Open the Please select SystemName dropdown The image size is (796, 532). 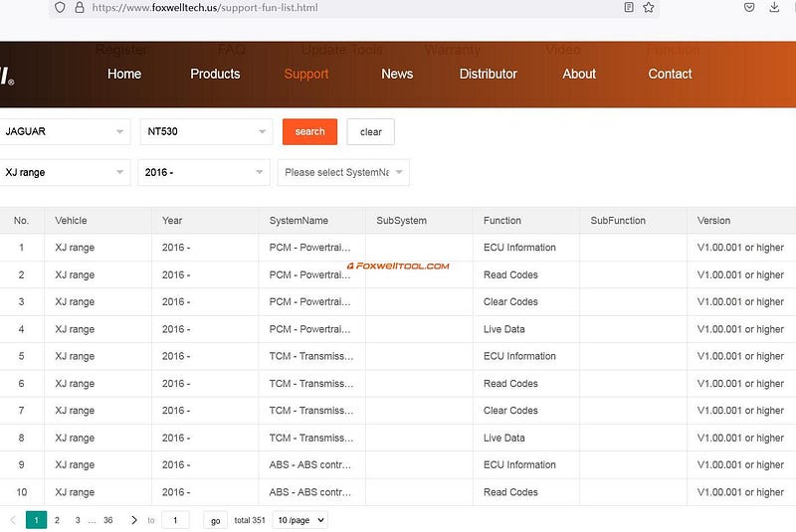(343, 172)
